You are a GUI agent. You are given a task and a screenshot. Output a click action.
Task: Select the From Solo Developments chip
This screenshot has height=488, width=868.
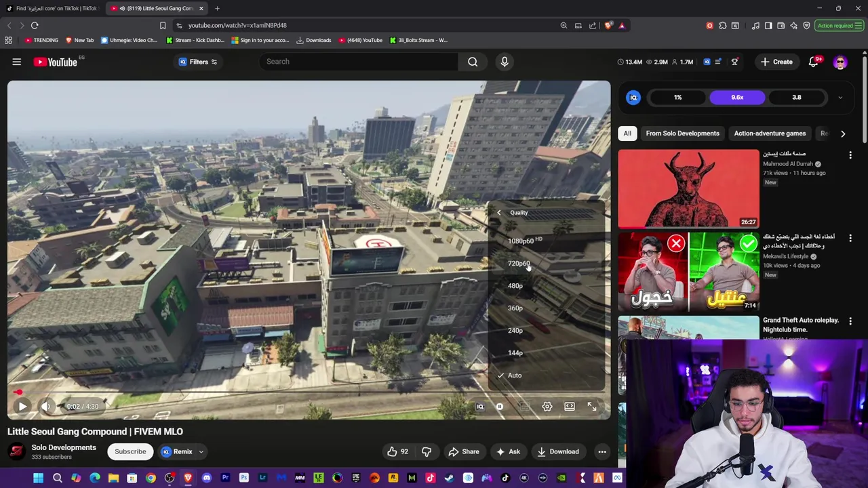pyautogui.click(x=682, y=134)
